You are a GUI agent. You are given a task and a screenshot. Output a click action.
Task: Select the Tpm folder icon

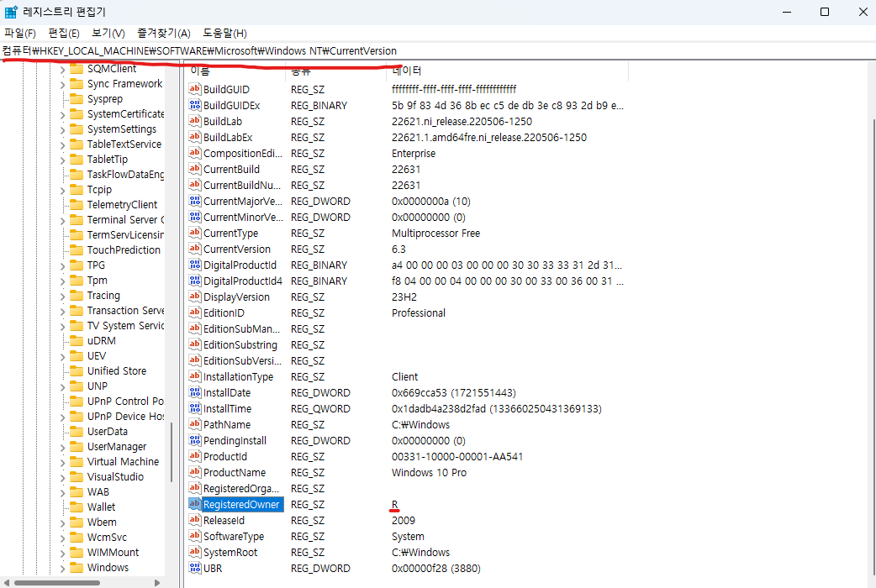[x=77, y=281]
